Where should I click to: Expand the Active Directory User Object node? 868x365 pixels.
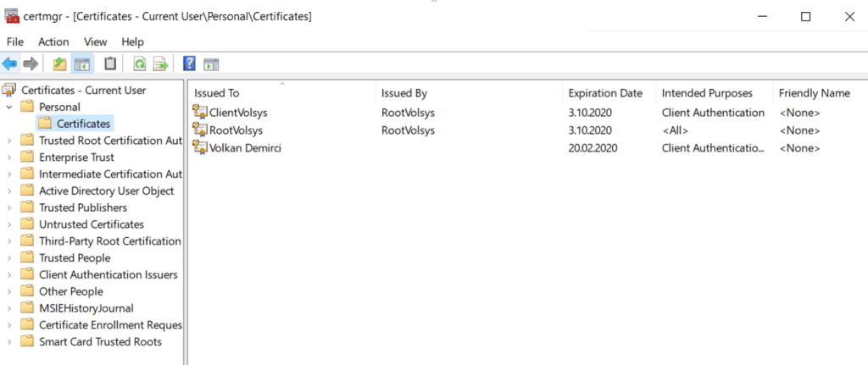(8, 191)
